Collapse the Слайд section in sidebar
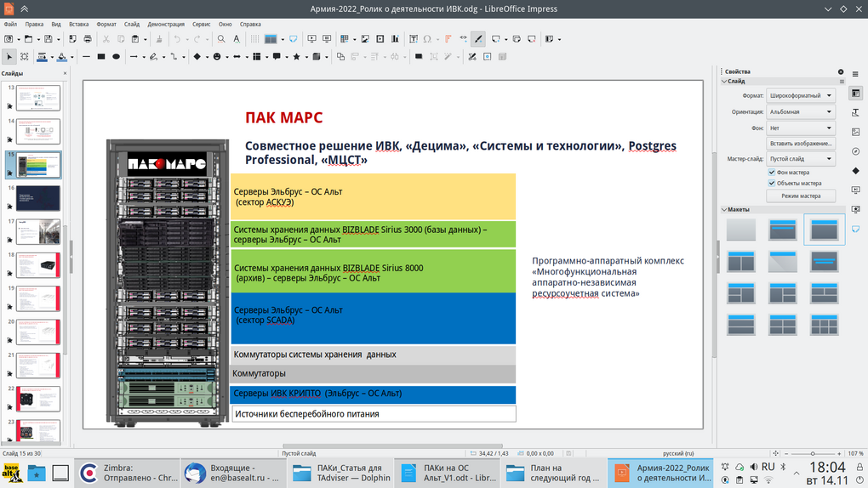 [x=724, y=82]
